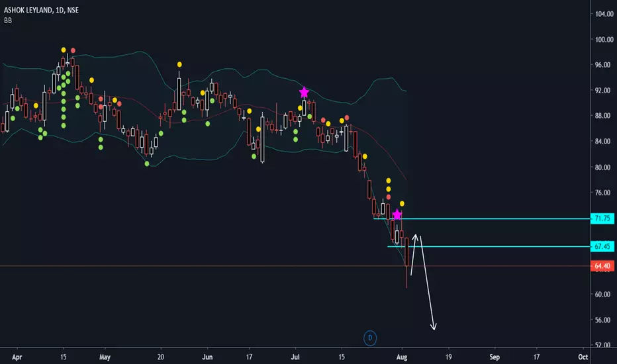Viewport: 617px width, 364px height.
Task: Click the 100.00 price axis label
Action: [604, 39]
